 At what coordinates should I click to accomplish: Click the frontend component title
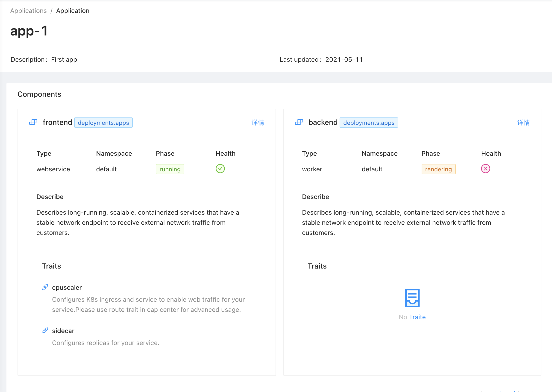pyautogui.click(x=57, y=122)
